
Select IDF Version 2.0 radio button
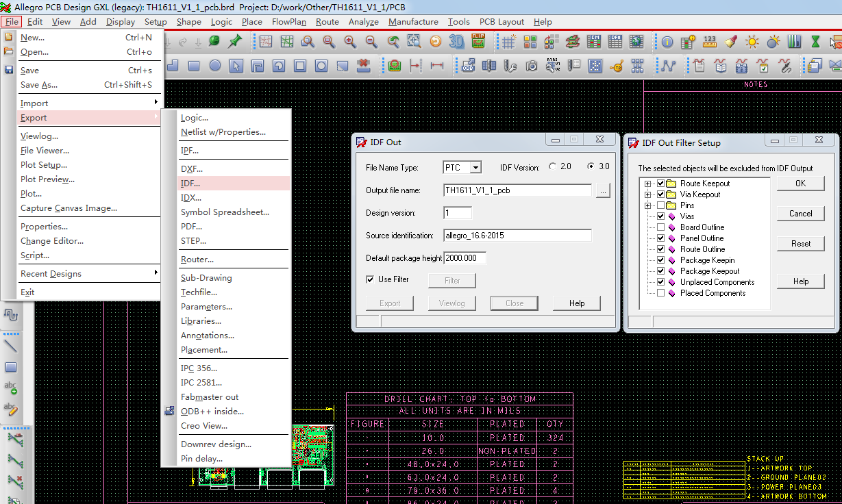(553, 167)
